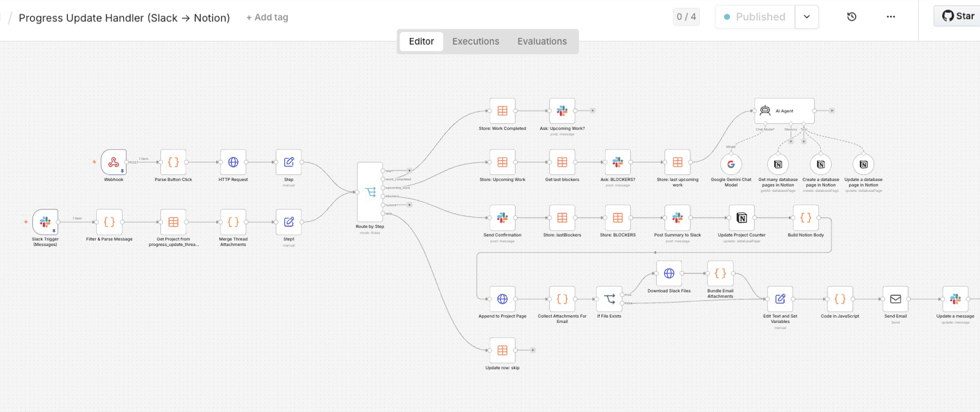Switch to the Executions tab
980x412 pixels.
[476, 42]
